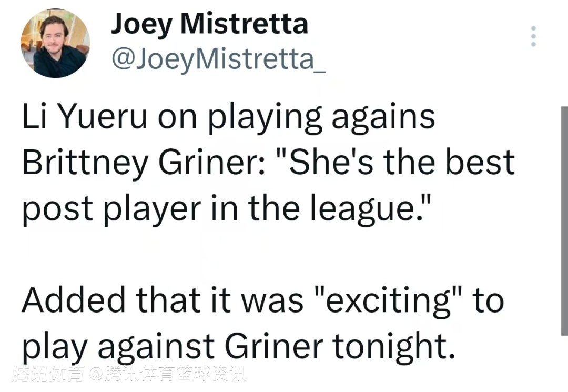
Task: Click the "@腾讯体育篮球资讯" watermark text
Action: (168, 374)
